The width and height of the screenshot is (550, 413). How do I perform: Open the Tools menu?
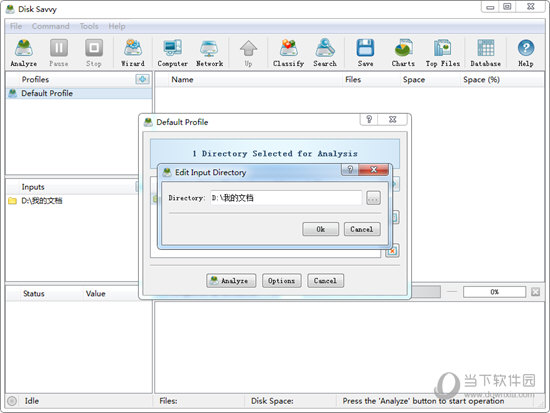tap(89, 26)
